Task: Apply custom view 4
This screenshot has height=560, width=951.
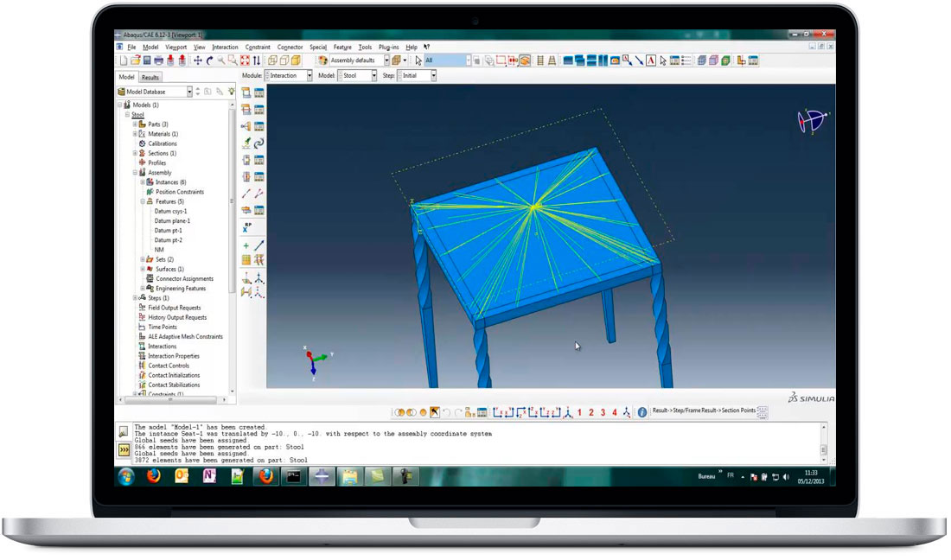Action: [615, 412]
